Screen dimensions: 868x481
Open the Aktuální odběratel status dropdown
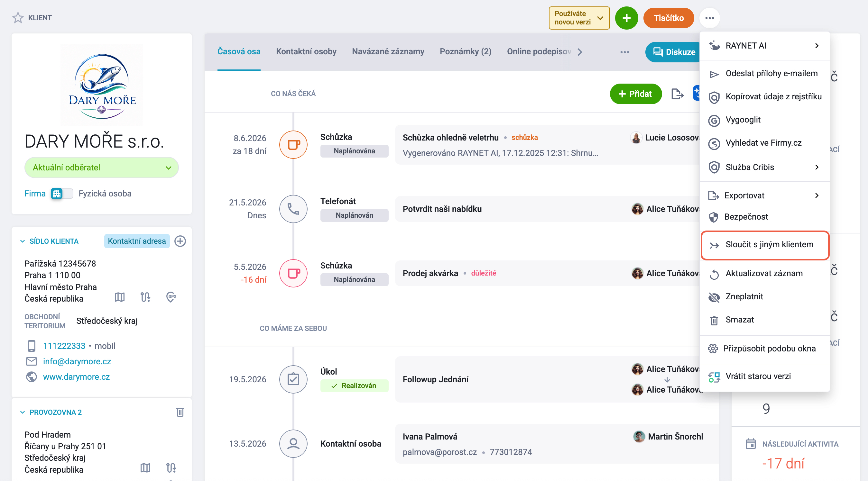[x=101, y=168]
